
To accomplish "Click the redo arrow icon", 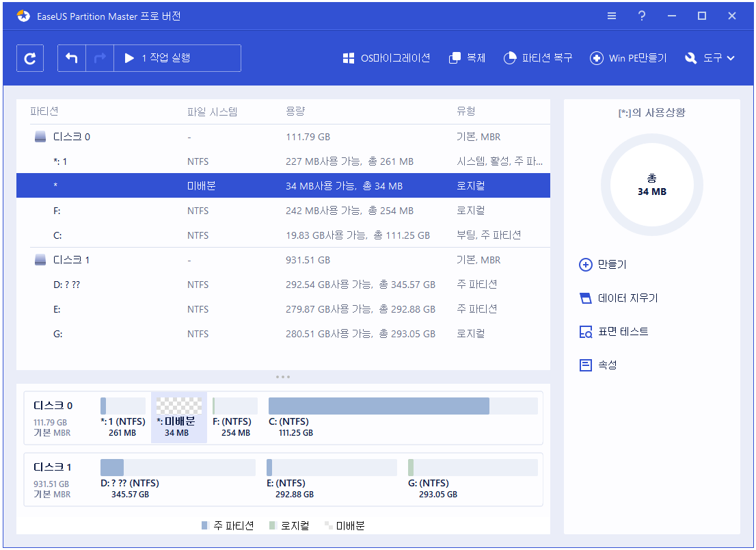I will point(99,58).
